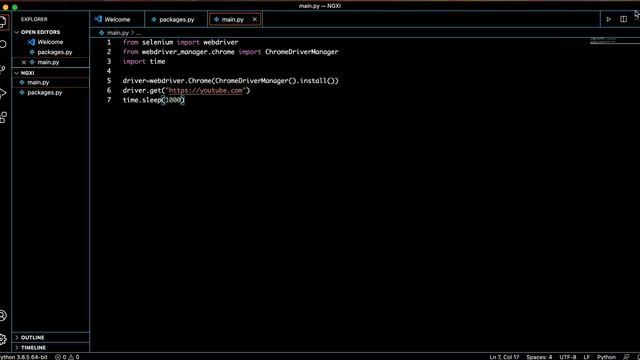Open packages.py from Open Editors list

54,52
